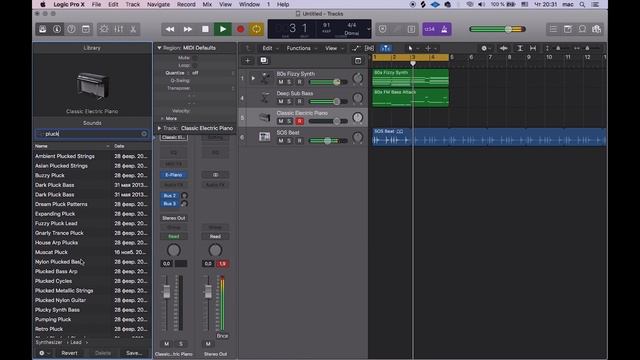
Task: Expand the 80s Fizzy Synth track stack
Action: coord(253,78)
